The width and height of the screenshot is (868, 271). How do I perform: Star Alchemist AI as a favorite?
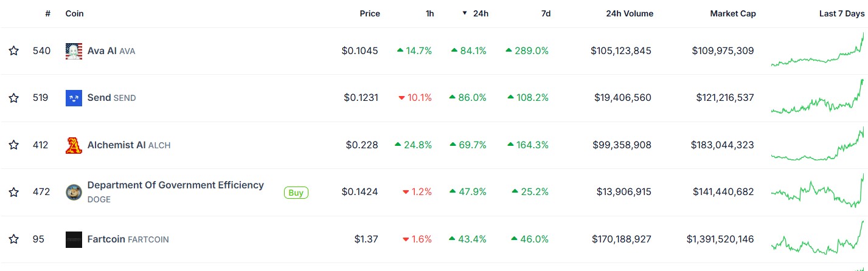tap(14, 145)
